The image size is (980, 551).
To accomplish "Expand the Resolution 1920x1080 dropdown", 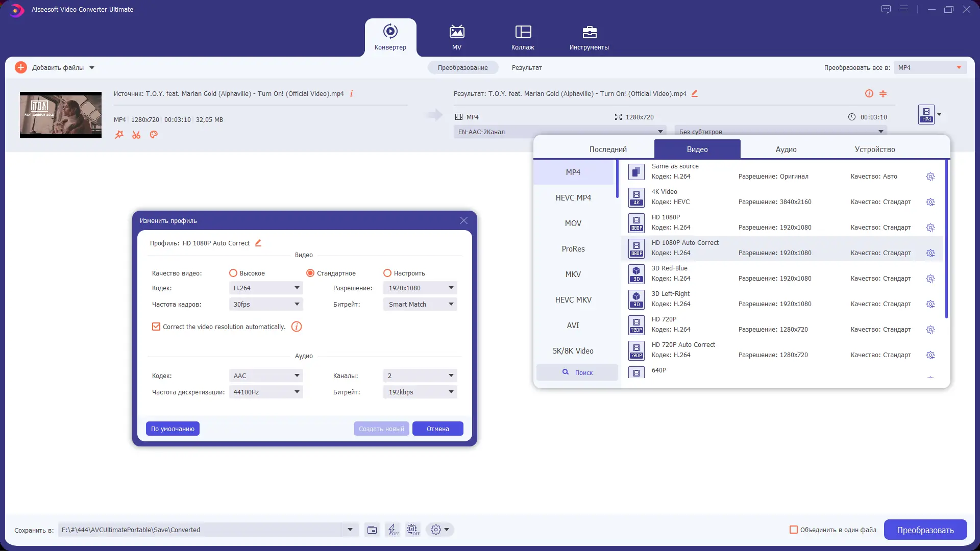I will pos(420,288).
